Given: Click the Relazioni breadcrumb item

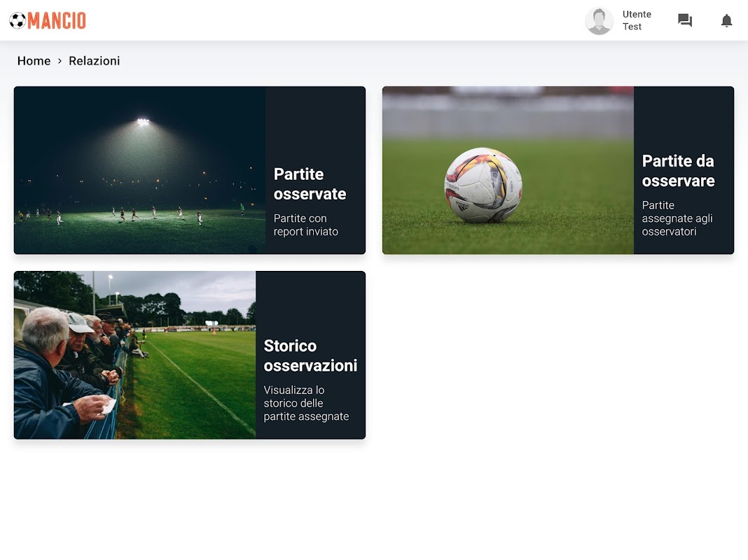Looking at the screenshot, I should [x=95, y=61].
